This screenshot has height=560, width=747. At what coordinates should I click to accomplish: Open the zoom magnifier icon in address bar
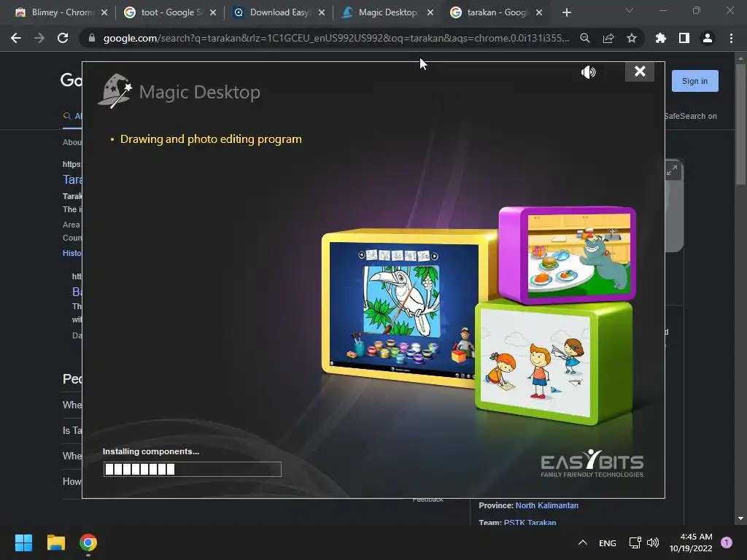pos(584,38)
